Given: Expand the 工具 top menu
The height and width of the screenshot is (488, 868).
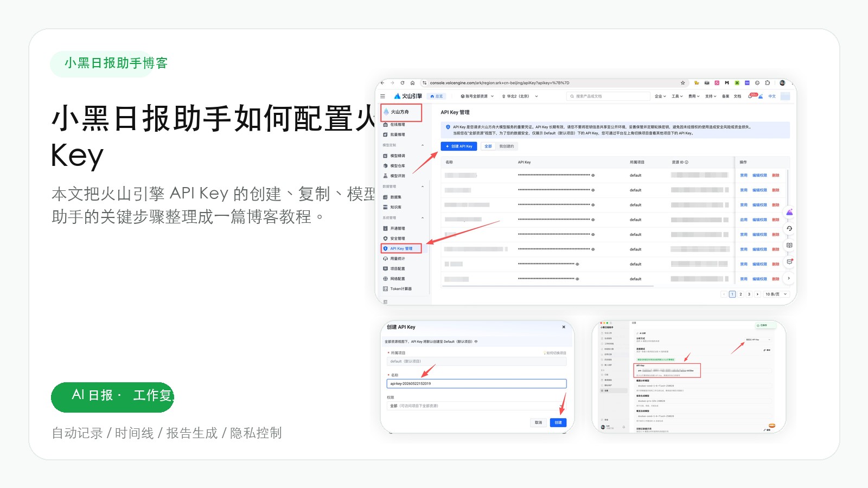Looking at the screenshot, I should tap(677, 96).
